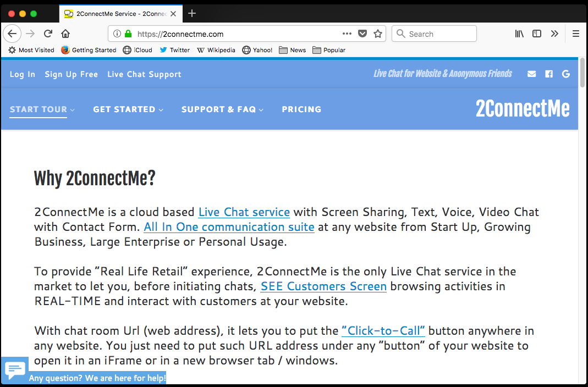Click the forward navigation arrow

coord(30,34)
